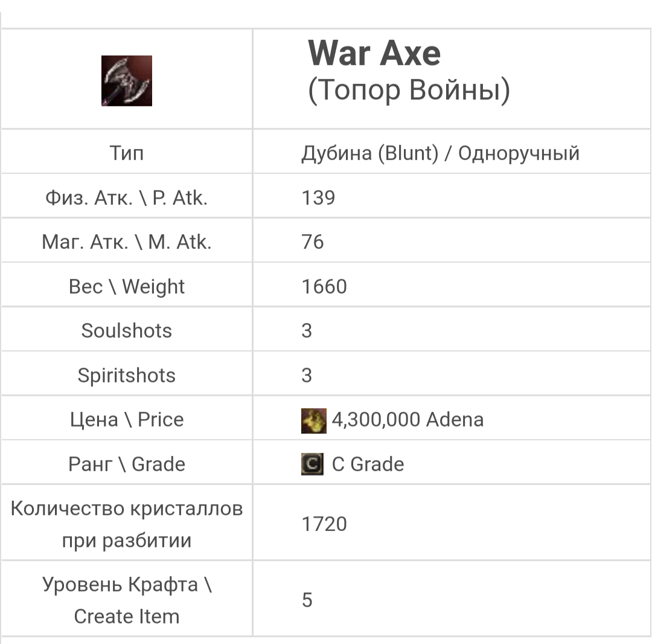This screenshot has width=652, height=644.
Task: Click the C Grade badge icon
Action: tap(312, 464)
